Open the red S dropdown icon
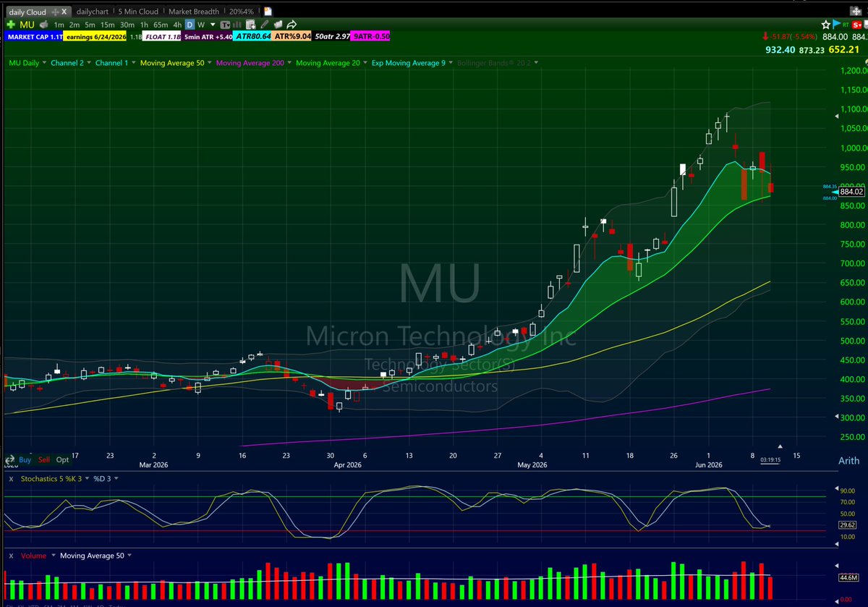 (856, 25)
